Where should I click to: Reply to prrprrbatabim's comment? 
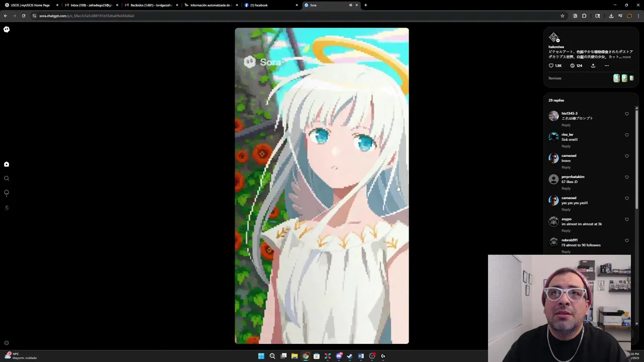(x=566, y=189)
